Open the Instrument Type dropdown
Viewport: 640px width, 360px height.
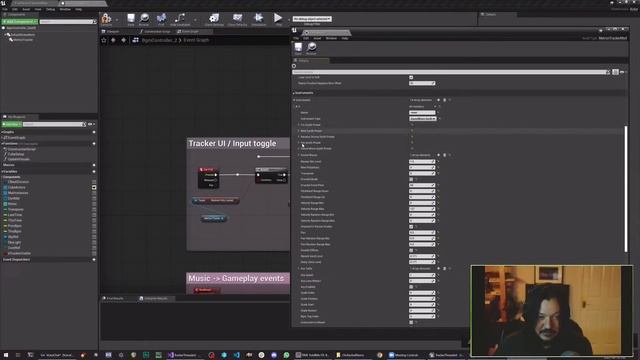423,119
